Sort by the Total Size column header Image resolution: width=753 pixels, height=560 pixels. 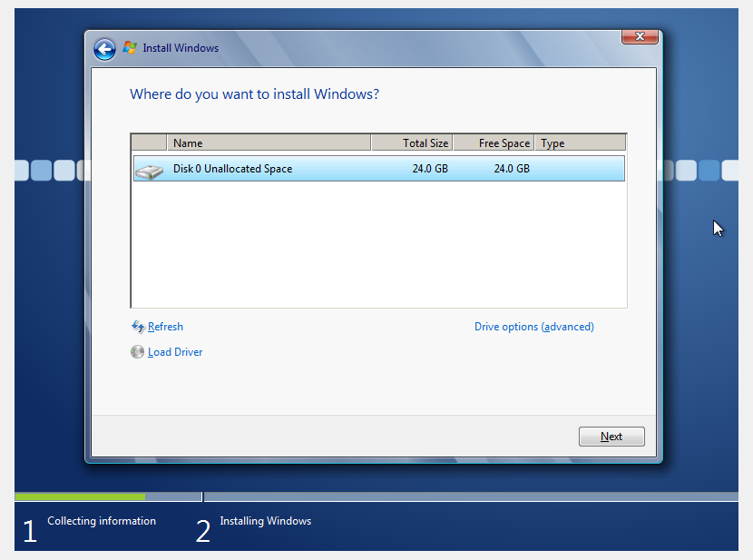412,143
